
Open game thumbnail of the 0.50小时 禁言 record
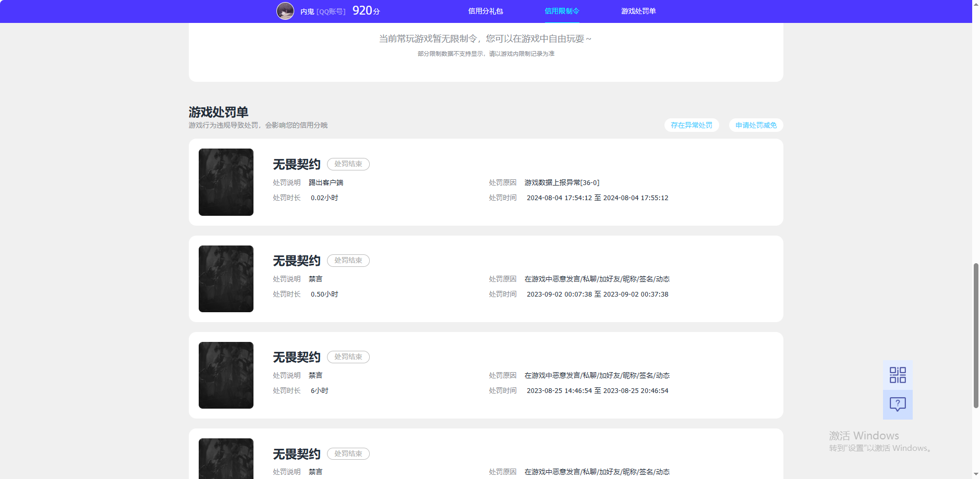click(226, 279)
